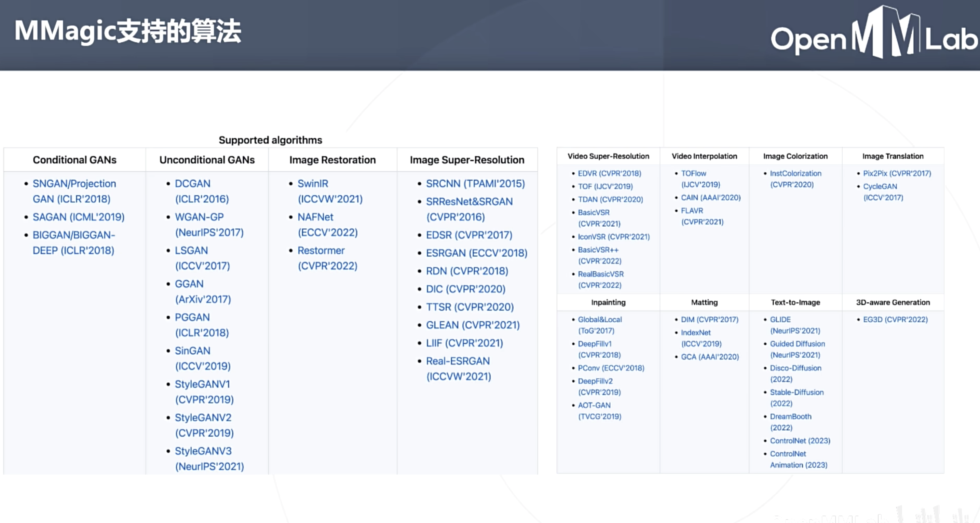This screenshot has height=523, width=980.
Task: Click the Image Super-Resolution column header
Action: tap(467, 160)
